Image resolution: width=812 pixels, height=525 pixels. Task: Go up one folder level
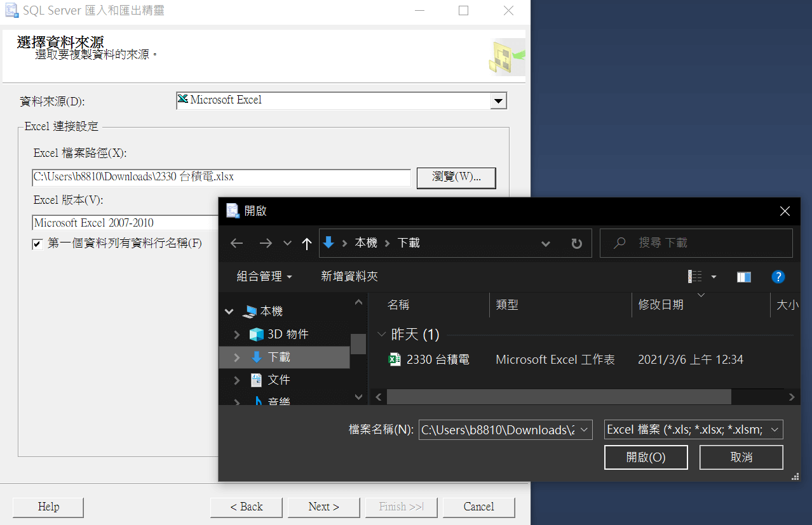(307, 243)
